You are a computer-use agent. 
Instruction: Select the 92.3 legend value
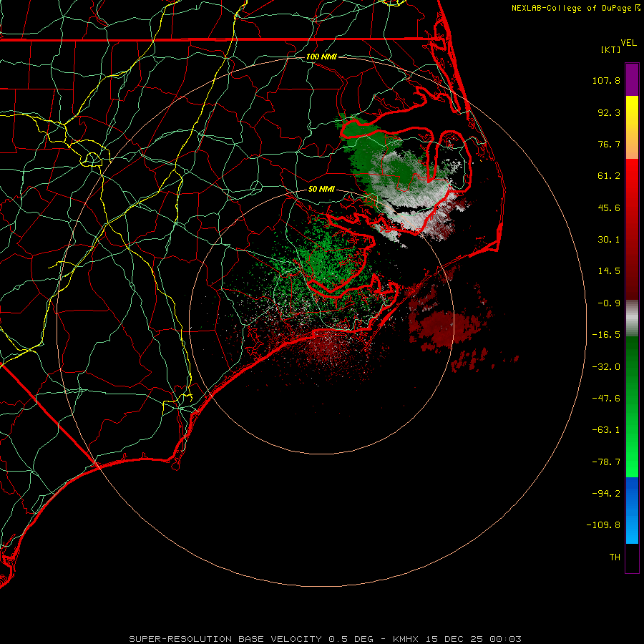[x=609, y=112]
